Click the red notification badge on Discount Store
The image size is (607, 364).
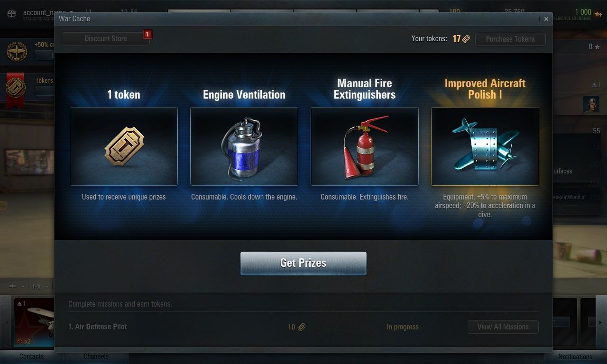(x=147, y=34)
